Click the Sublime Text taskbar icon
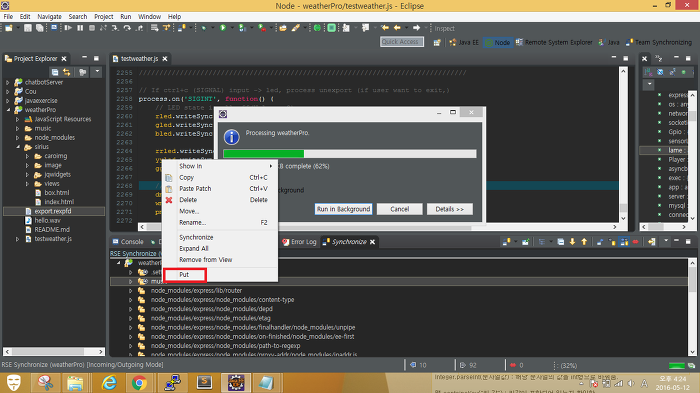 (x=204, y=383)
